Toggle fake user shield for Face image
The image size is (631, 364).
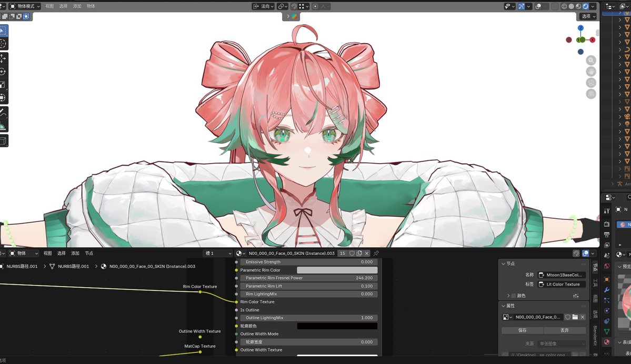click(x=568, y=317)
